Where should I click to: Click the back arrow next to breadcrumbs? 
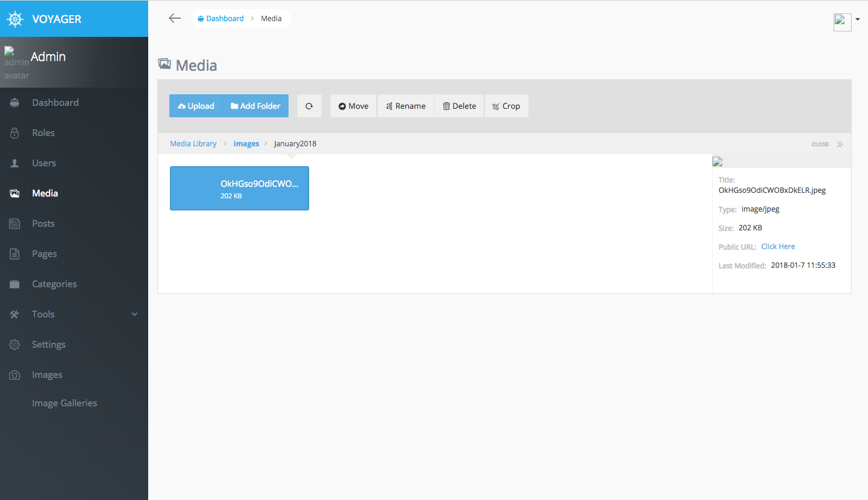(x=174, y=18)
